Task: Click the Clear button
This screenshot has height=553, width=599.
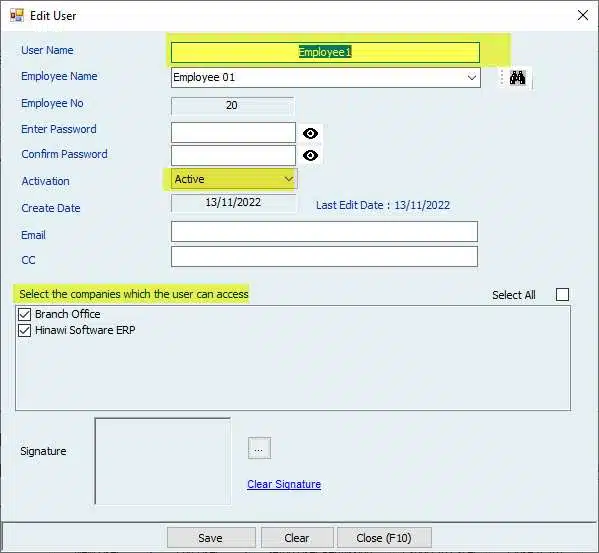Action: pos(297,538)
